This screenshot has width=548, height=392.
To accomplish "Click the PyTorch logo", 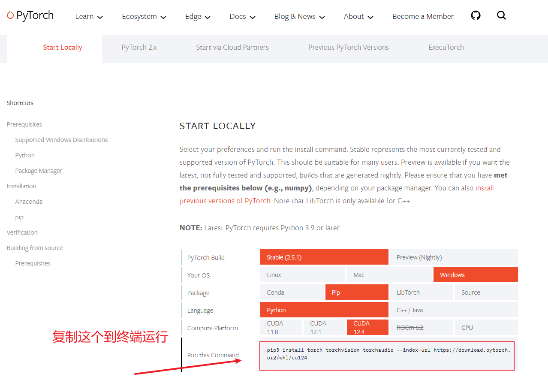I will click(x=30, y=16).
